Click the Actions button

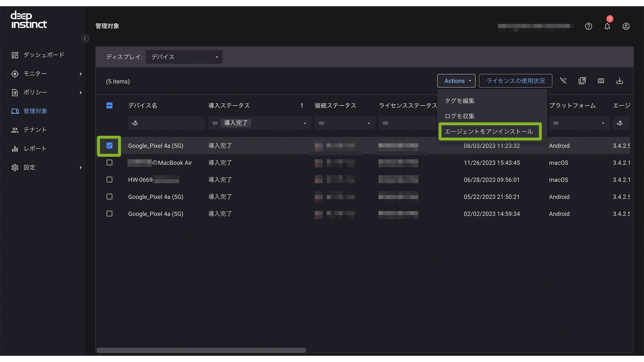(456, 81)
